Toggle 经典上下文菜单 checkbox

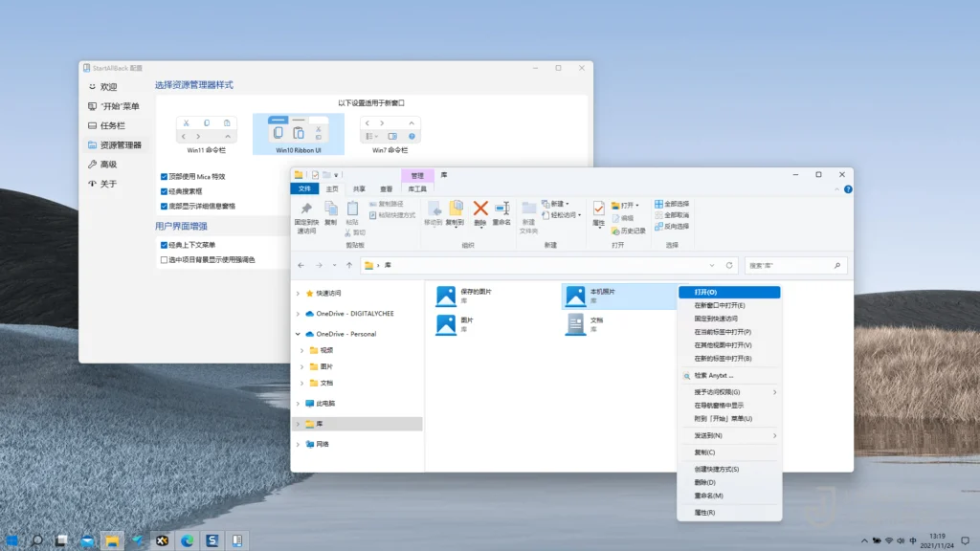point(164,245)
